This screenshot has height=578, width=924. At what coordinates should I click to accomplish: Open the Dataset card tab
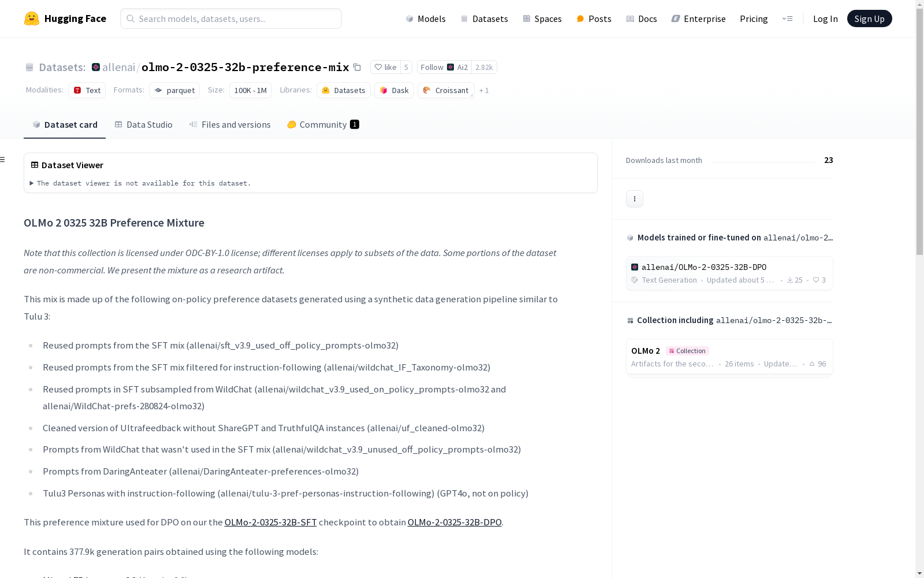65,124
